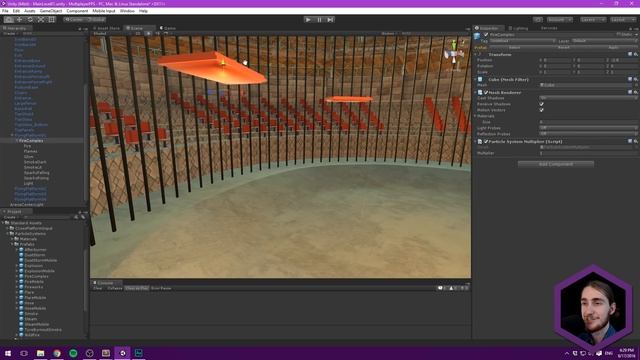Select the Rect transform tool
640x360 pixels.
[x=51, y=19]
